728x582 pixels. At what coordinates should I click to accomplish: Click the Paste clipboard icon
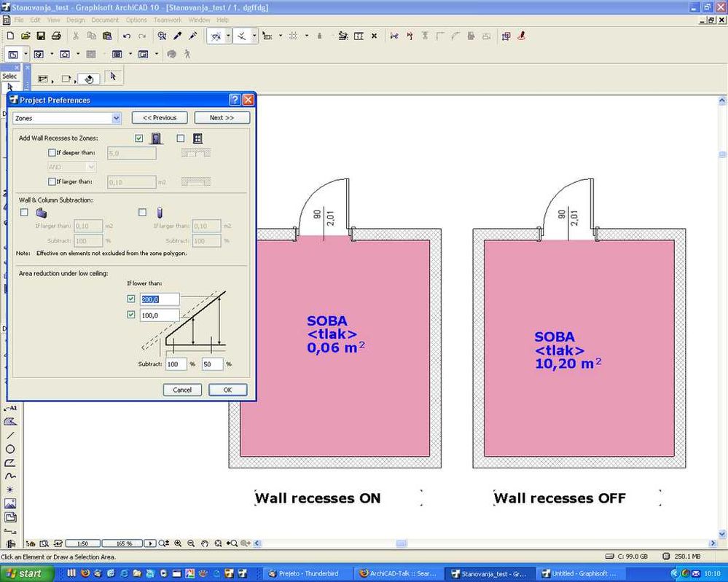click(x=107, y=36)
